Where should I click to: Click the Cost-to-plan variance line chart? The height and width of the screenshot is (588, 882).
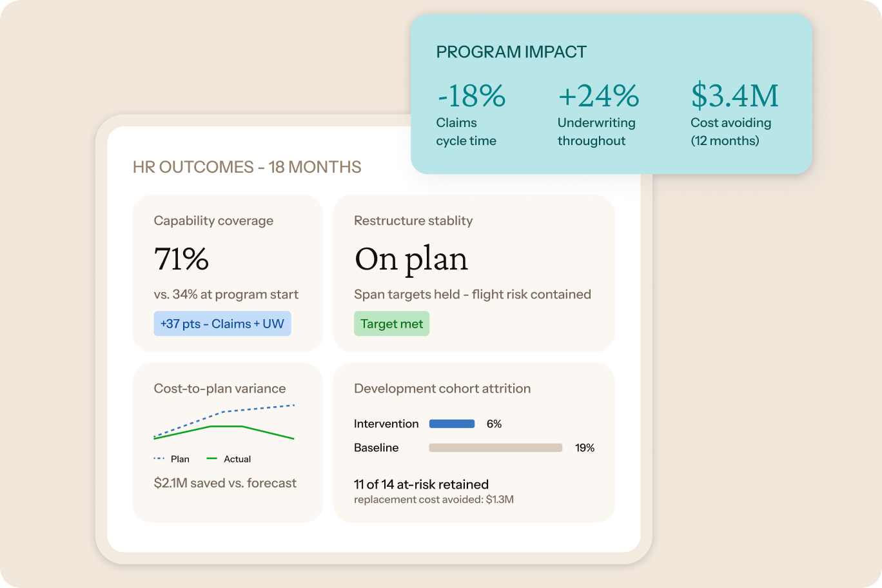[224, 422]
